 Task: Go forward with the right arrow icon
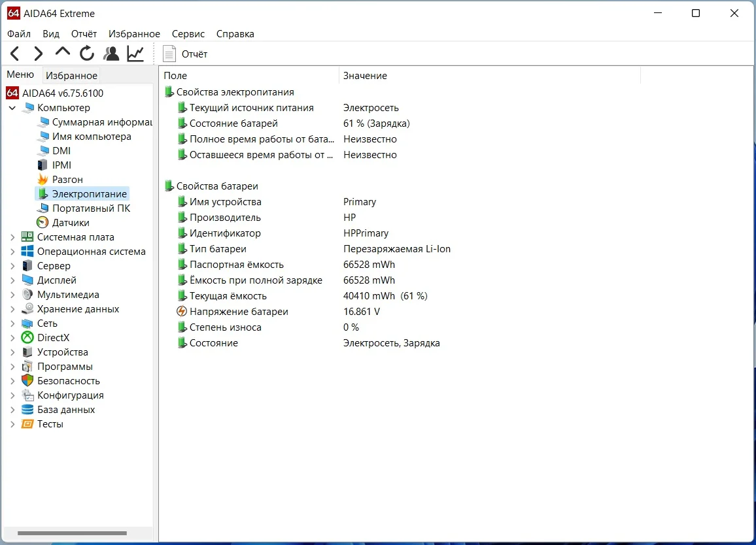[39, 54]
